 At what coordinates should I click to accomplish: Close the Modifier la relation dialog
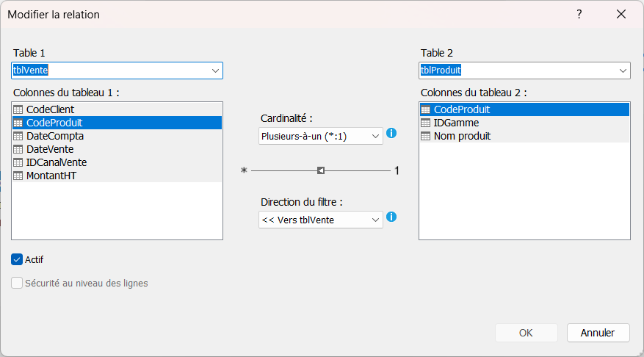621,15
